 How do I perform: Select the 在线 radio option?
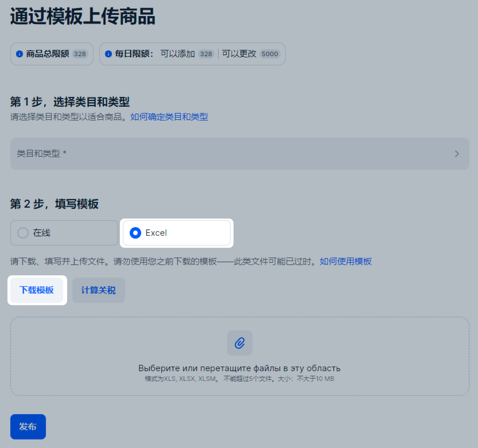pyautogui.click(x=64, y=233)
